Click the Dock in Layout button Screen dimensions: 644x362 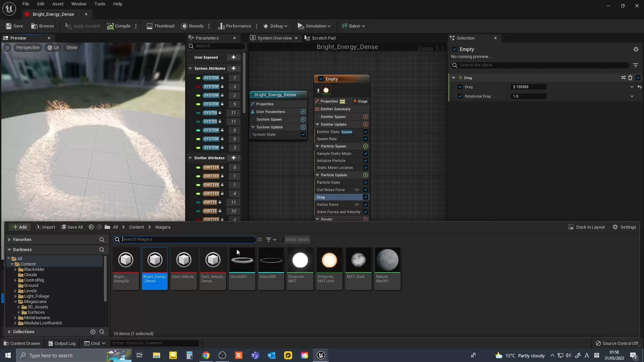(587, 227)
